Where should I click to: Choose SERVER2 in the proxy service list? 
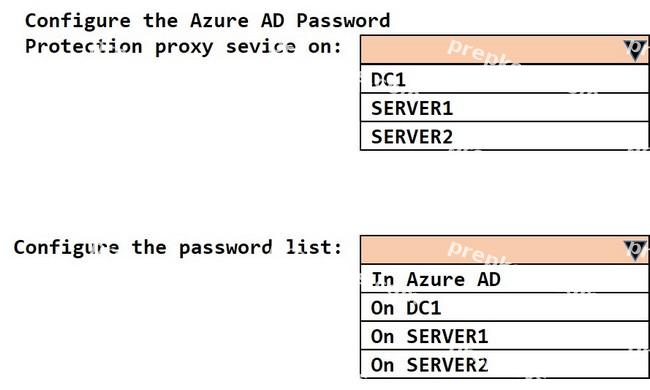click(504, 136)
